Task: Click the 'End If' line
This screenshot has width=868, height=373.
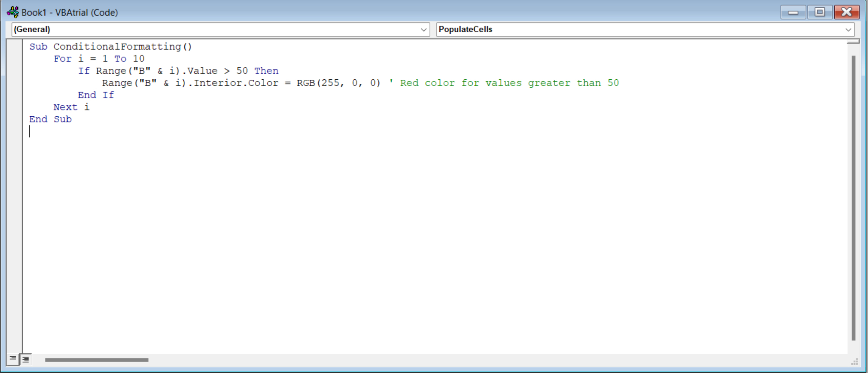Action: pos(96,96)
